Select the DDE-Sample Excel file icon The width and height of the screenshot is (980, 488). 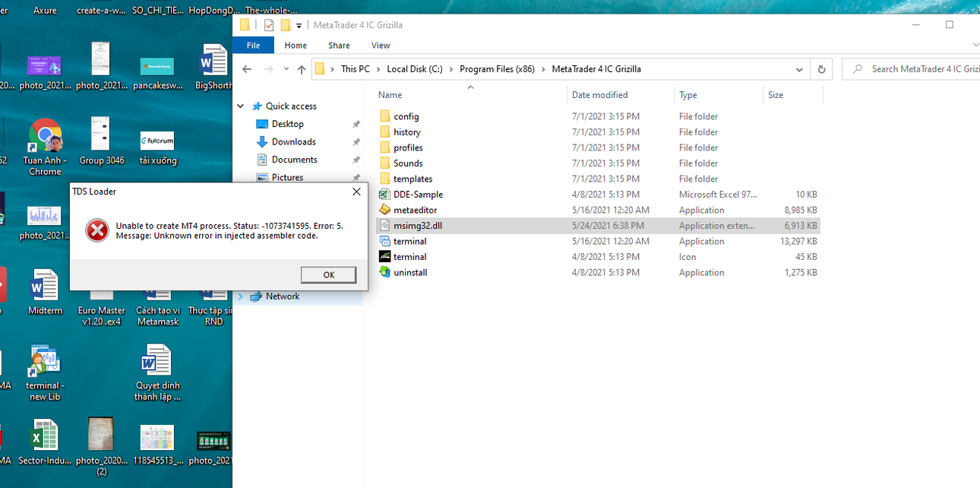click(x=384, y=195)
